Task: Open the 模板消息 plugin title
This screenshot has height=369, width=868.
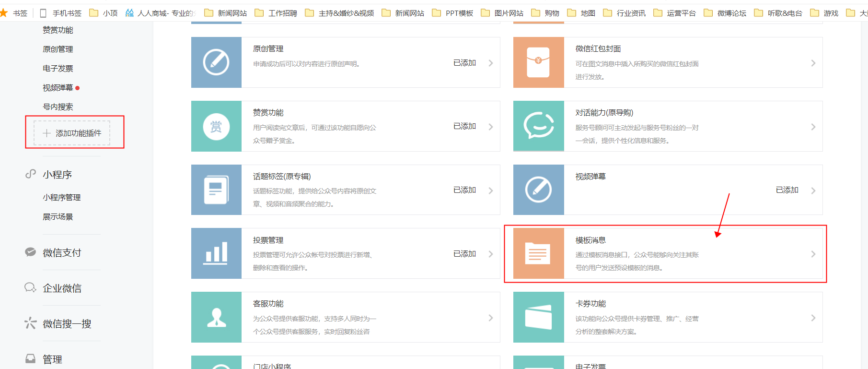Action: click(x=590, y=240)
